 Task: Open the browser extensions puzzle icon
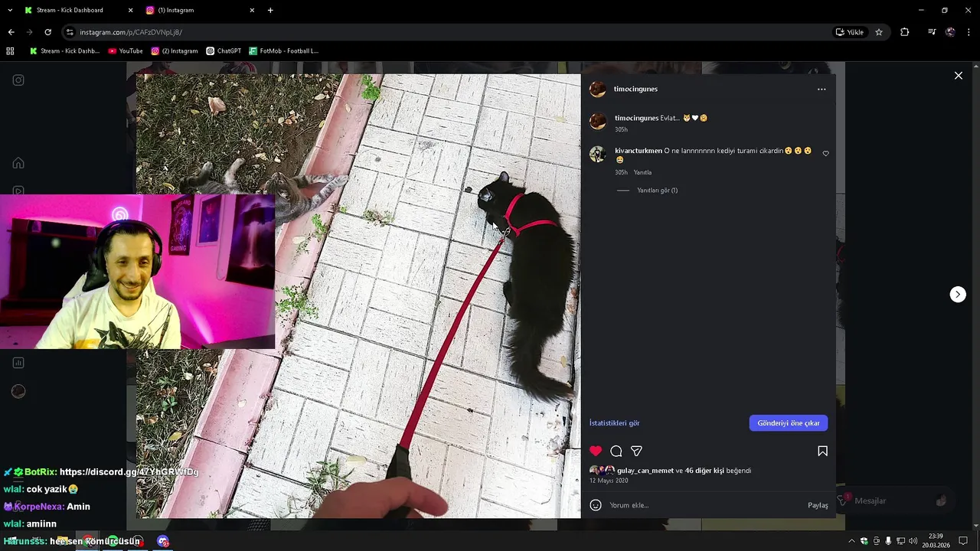[905, 32]
